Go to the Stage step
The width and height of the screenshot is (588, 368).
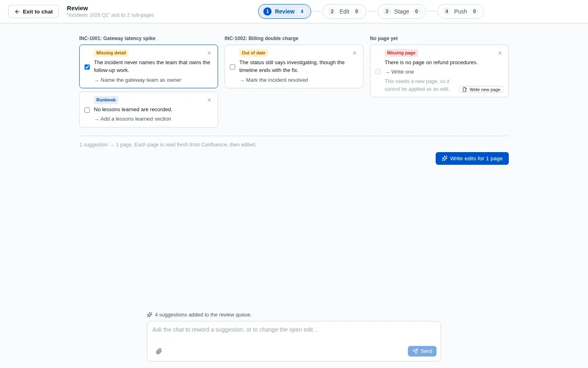coord(401,11)
